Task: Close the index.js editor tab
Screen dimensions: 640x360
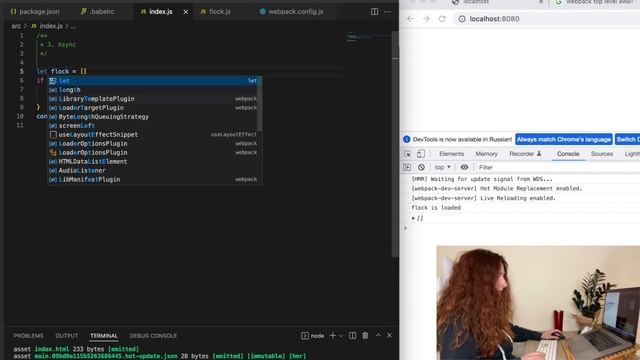Action: pos(186,12)
